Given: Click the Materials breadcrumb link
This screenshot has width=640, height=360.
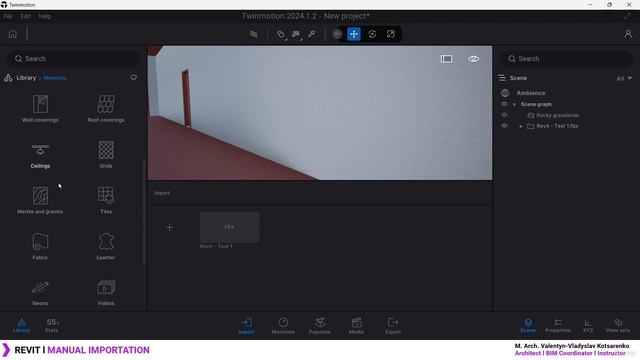Looking at the screenshot, I should click(55, 78).
